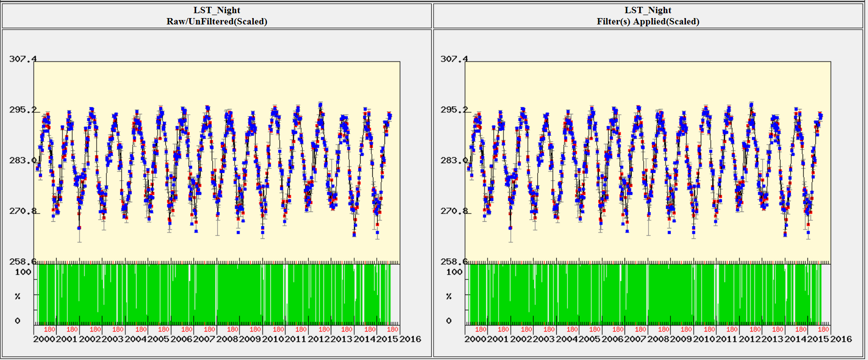Click the 258.6 y-axis label on Raw chart
Viewport: 868px width, 360px height.
pyautogui.click(x=22, y=262)
